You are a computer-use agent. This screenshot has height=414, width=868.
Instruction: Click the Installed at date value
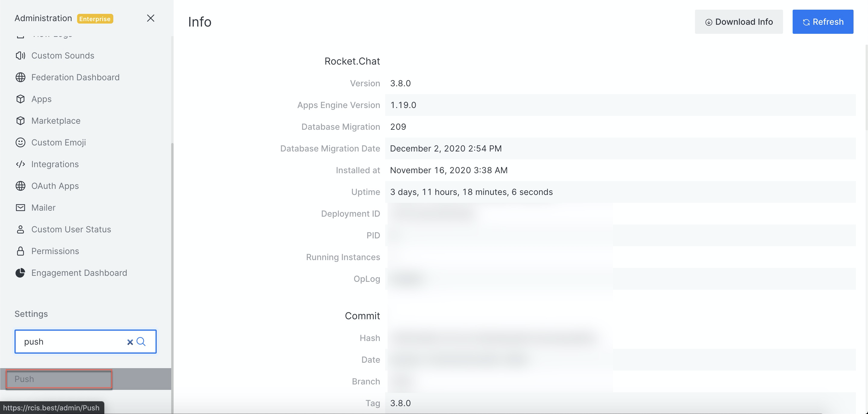coord(449,170)
